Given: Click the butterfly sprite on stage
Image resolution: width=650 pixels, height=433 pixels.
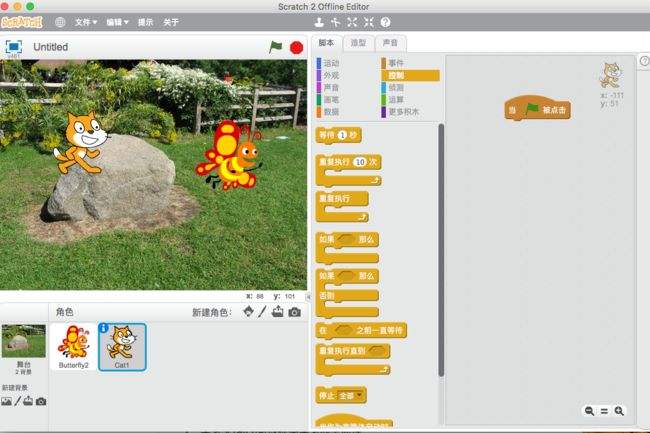Looking at the screenshot, I should pyautogui.click(x=229, y=155).
